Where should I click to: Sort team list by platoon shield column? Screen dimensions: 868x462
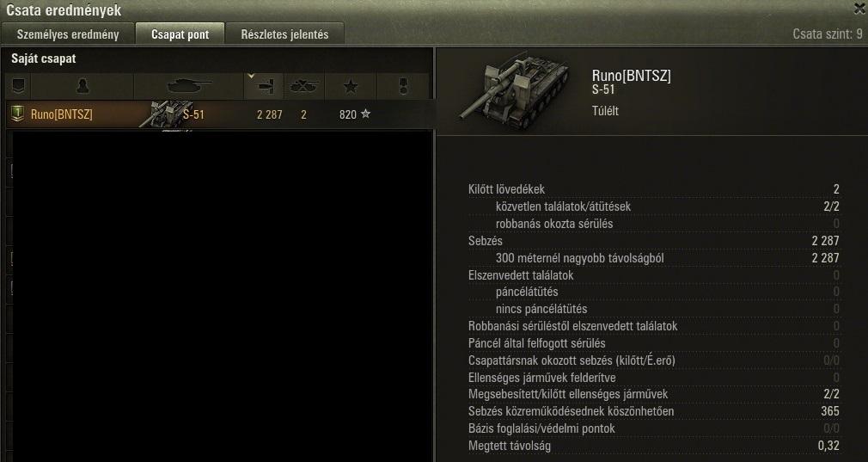18,86
